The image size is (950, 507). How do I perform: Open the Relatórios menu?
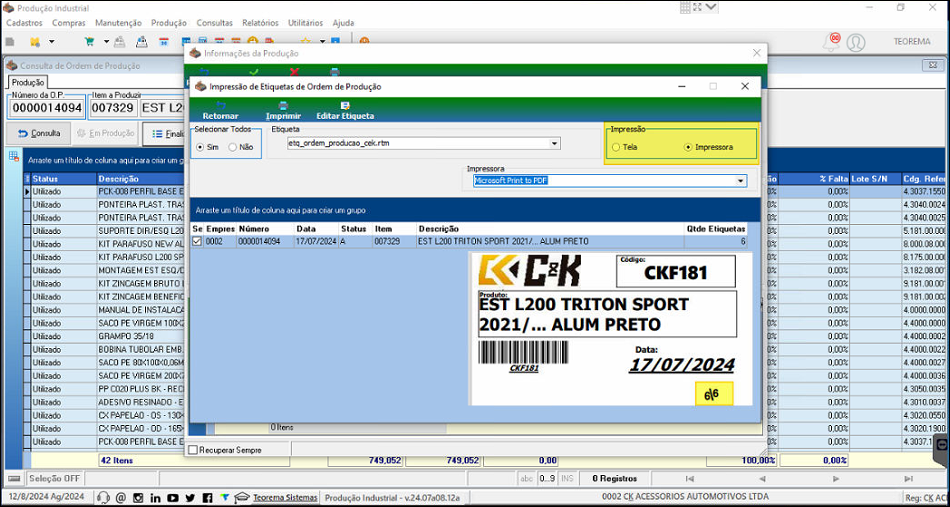pyautogui.click(x=261, y=23)
